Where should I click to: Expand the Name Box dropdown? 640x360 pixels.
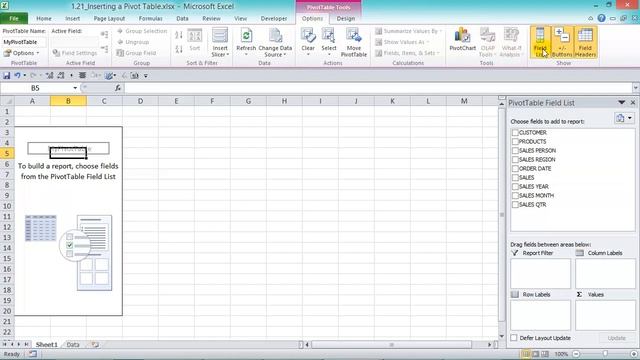[75, 88]
